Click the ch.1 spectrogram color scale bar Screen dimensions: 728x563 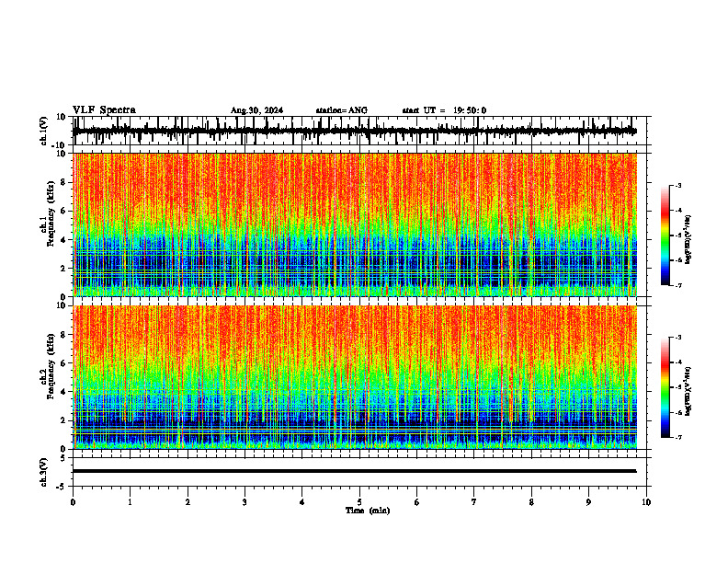665,236
